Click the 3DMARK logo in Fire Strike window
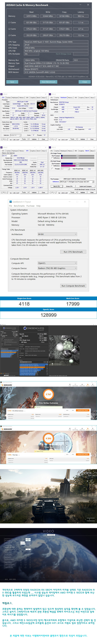97x644 pixels. pyautogui.click(x=7, y=385)
